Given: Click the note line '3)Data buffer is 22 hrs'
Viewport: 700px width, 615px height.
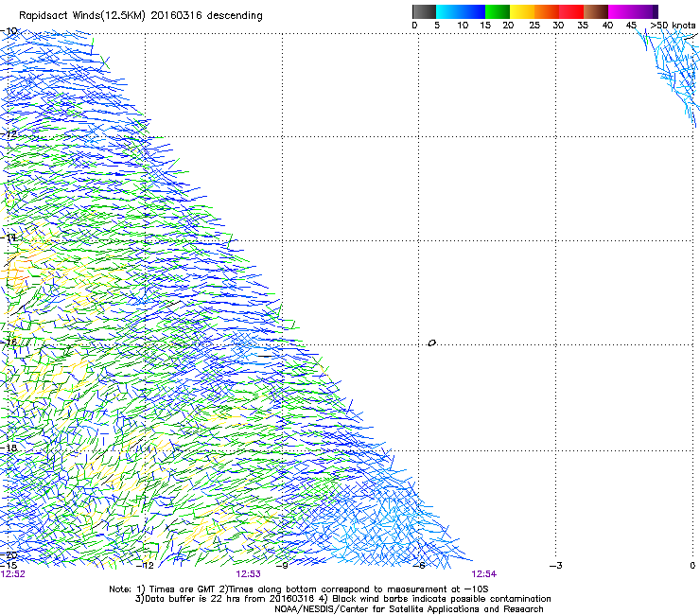Looking at the screenshot, I should (x=342, y=599).
